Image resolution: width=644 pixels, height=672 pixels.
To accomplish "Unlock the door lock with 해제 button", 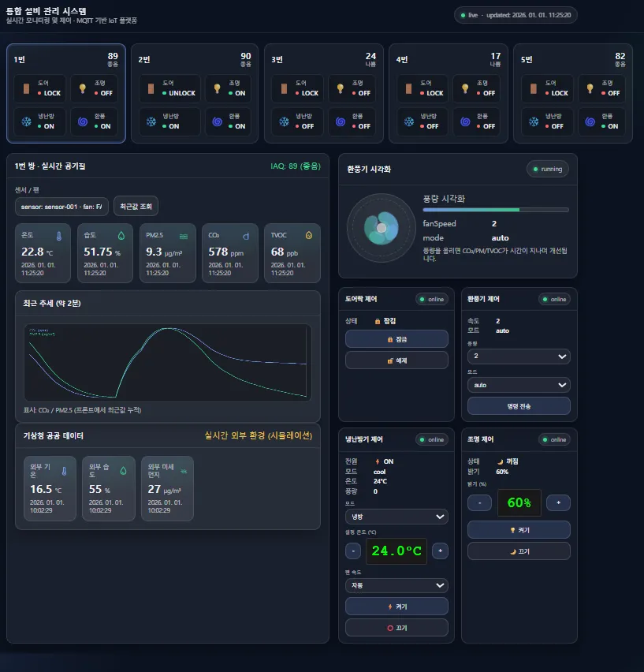I will coord(396,360).
